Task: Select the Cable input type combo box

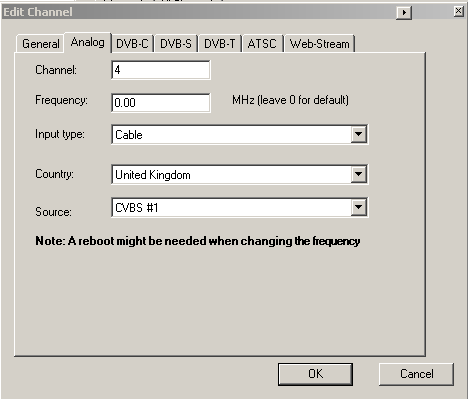Action: tap(240, 134)
